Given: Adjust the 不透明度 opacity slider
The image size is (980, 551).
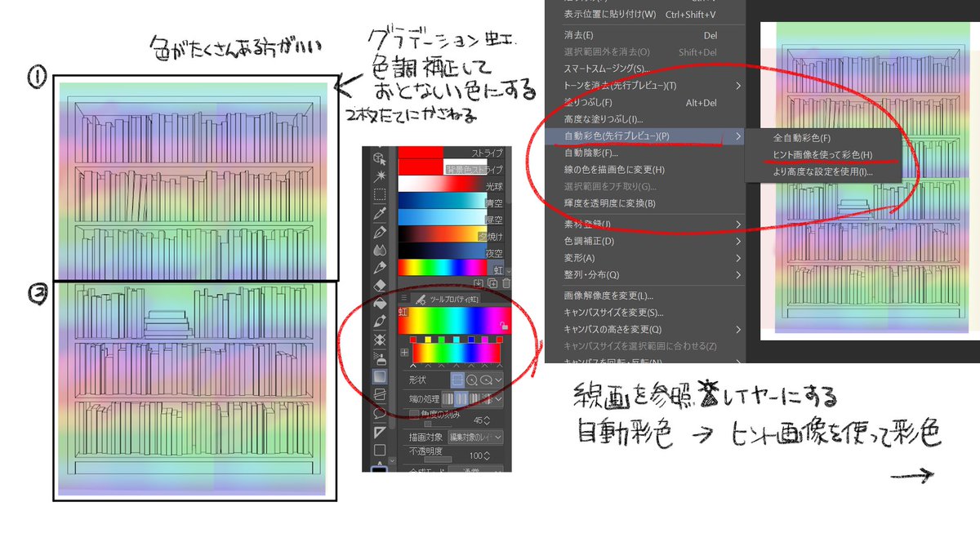Looking at the screenshot, I should pos(437,460).
